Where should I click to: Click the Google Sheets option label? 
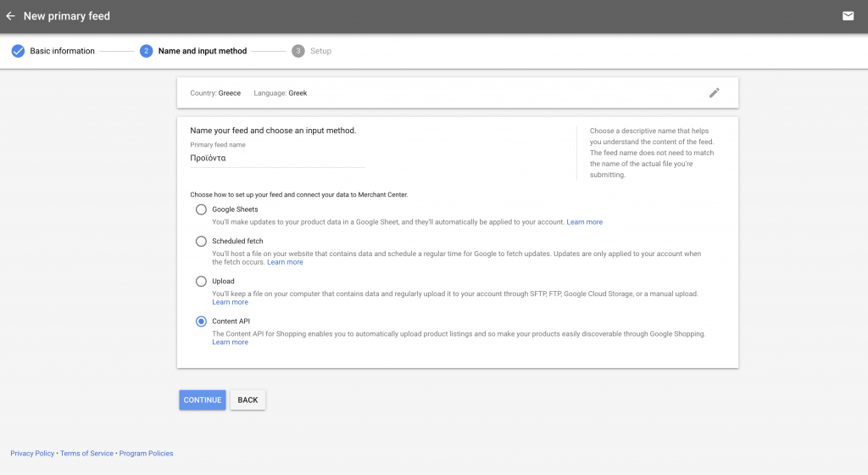[x=235, y=210]
